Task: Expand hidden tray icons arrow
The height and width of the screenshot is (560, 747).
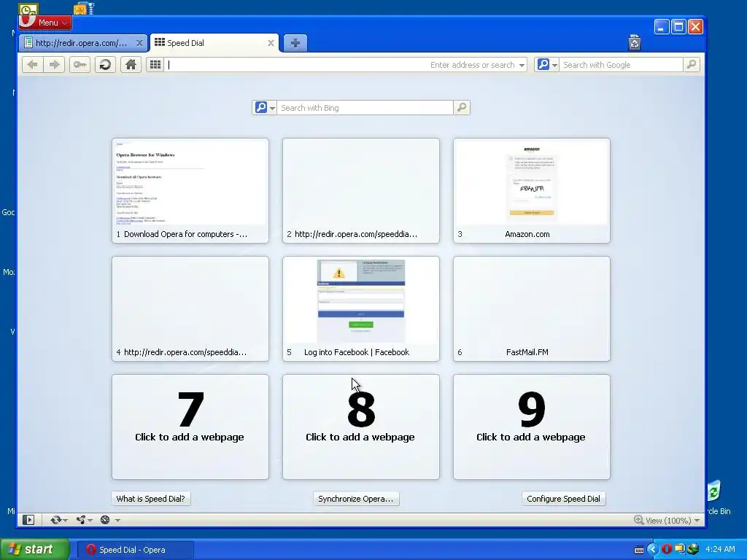Action: point(653,550)
